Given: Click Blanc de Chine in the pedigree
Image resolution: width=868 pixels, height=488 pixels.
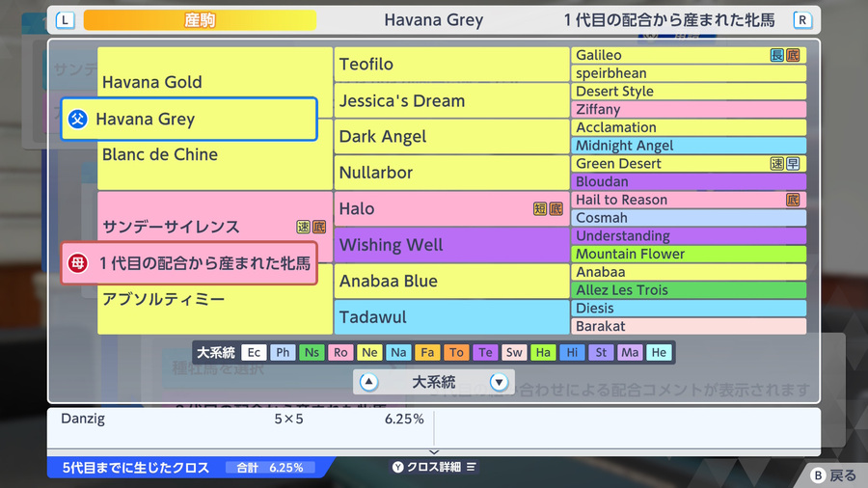Looking at the screenshot, I should tap(160, 155).
